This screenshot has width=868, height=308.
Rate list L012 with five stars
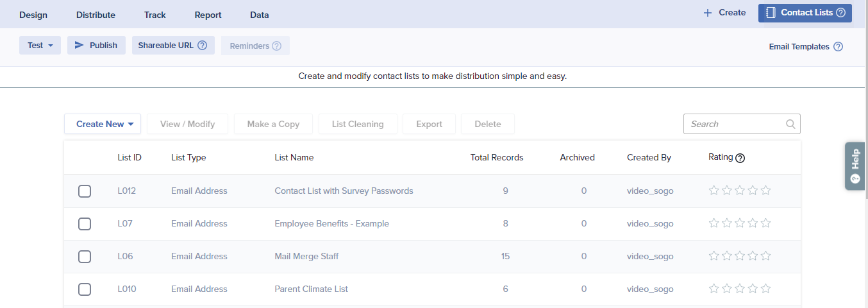765,191
